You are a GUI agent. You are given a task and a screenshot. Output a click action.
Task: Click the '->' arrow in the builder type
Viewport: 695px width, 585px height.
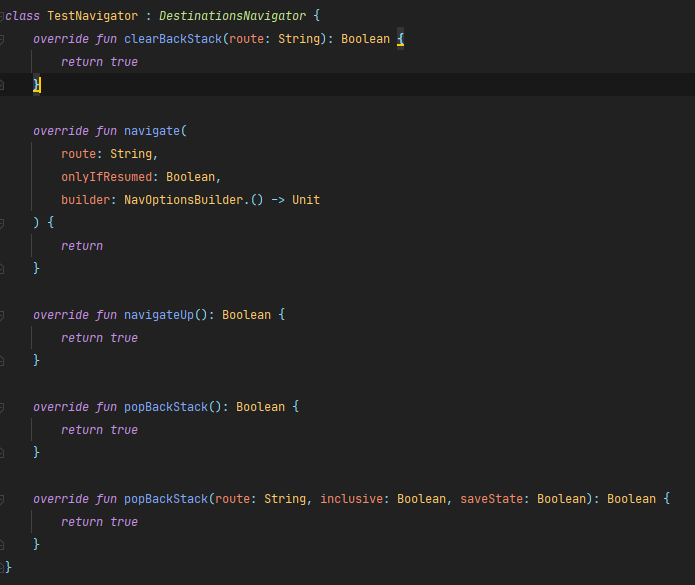coord(278,200)
